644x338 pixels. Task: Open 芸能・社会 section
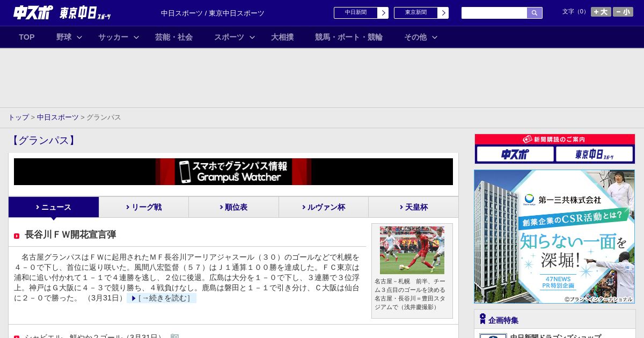pos(174,37)
